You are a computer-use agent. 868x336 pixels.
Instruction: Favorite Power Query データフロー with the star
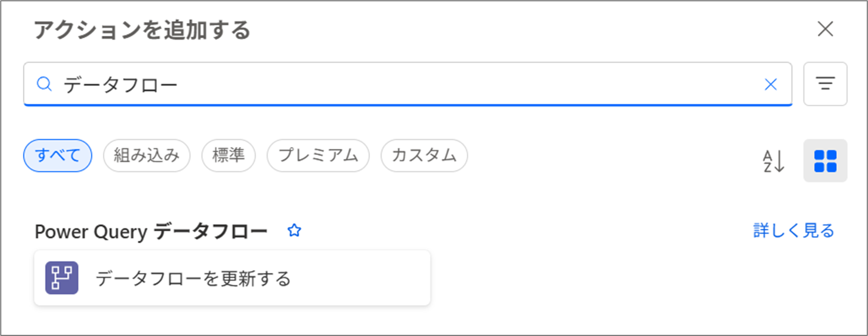[x=294, y=231]
